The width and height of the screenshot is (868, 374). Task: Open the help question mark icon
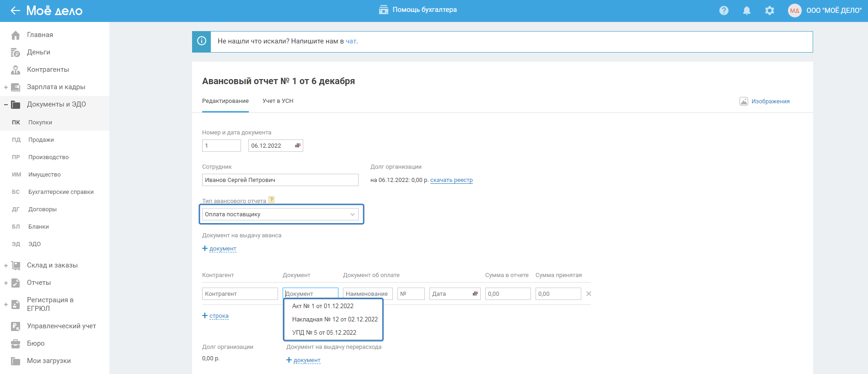point(724,11)
